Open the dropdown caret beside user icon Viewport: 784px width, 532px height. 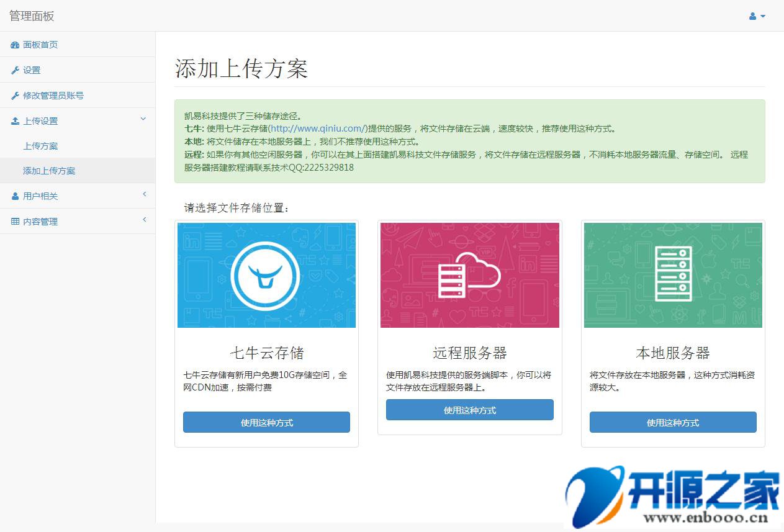763,17
